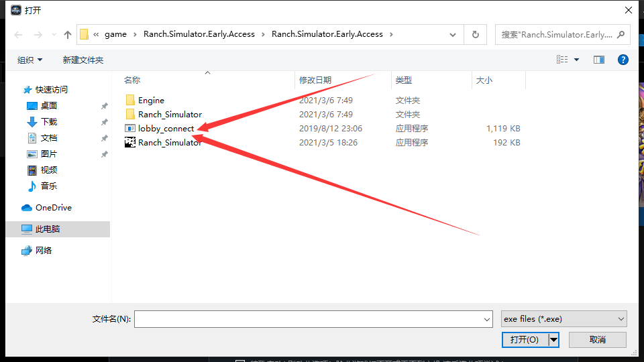Click the 打开(O) button
Image resolution: width=644 pixels, height=362 pixels.
pos(525,340)
